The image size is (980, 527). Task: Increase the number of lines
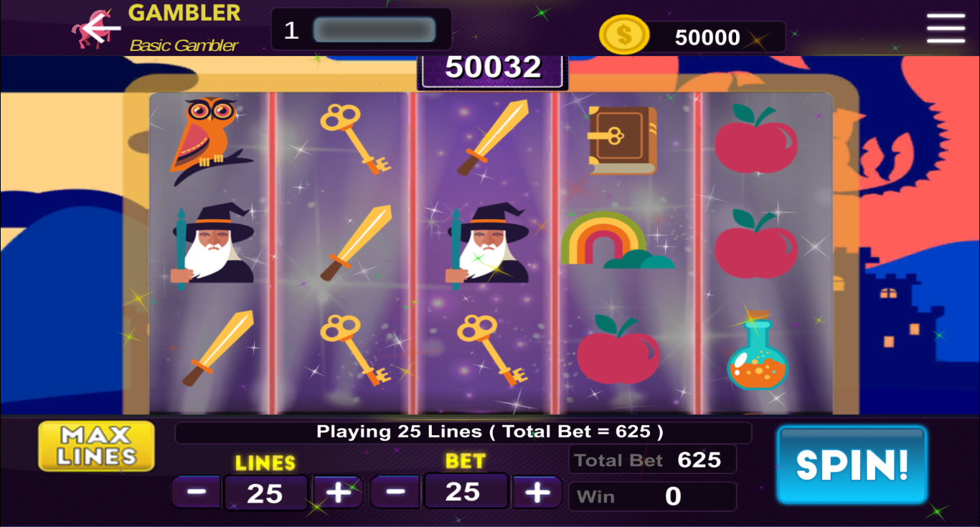338,493
